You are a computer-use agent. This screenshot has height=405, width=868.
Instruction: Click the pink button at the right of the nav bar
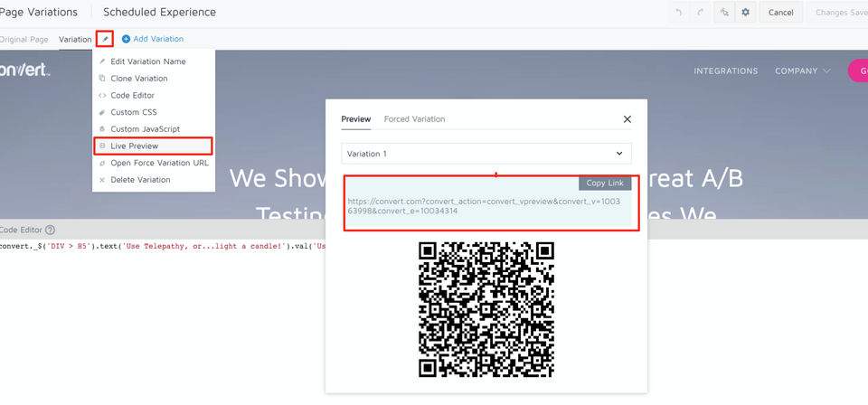click(858, 71)
